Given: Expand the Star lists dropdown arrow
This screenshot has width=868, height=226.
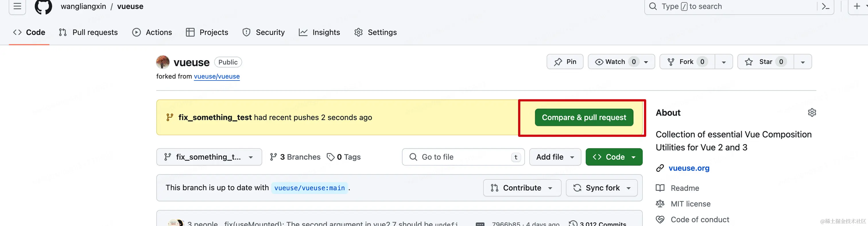Looking at the screenshot, I should pos(803,62).
